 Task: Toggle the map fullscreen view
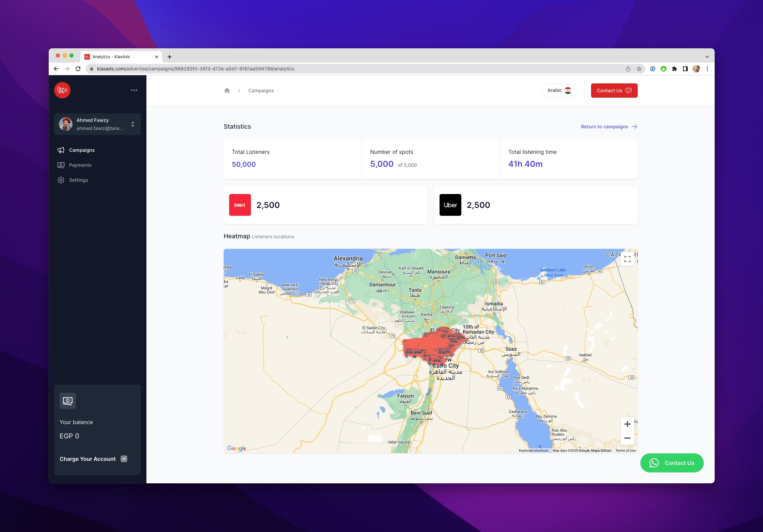[627, 259]
